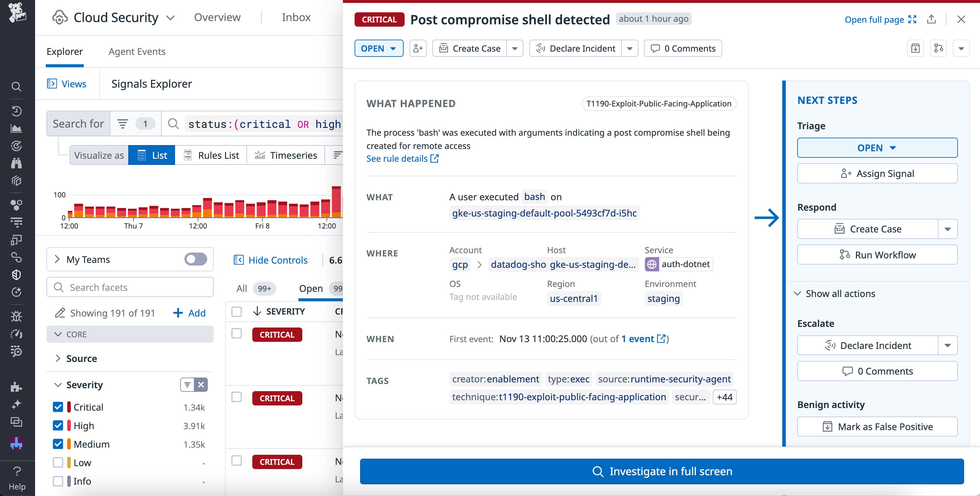Select the Timeseries visualization tab
The width and height of the screenshot is (980, 496).
(286, 155)
